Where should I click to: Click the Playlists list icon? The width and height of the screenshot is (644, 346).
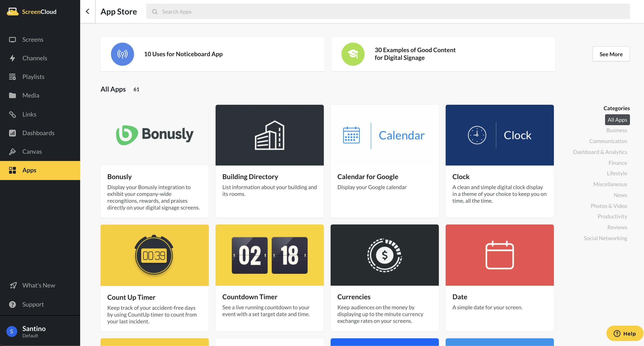click(12, 77)
